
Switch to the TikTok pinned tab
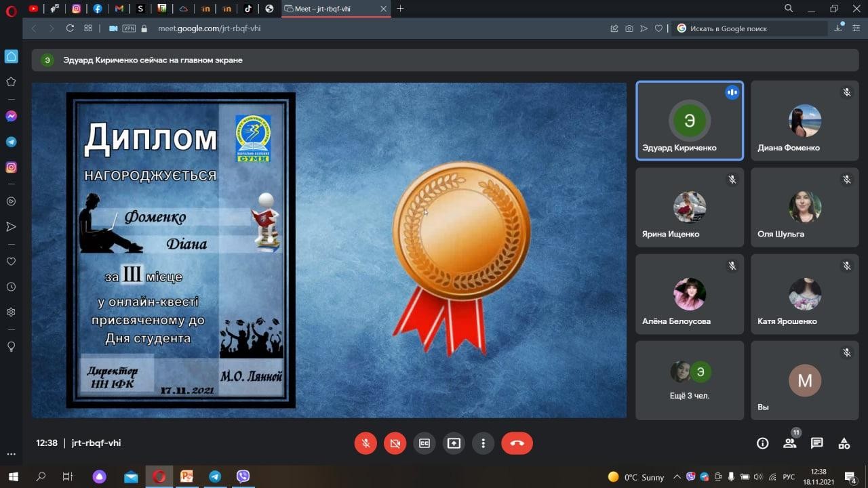tap(248, 9)
